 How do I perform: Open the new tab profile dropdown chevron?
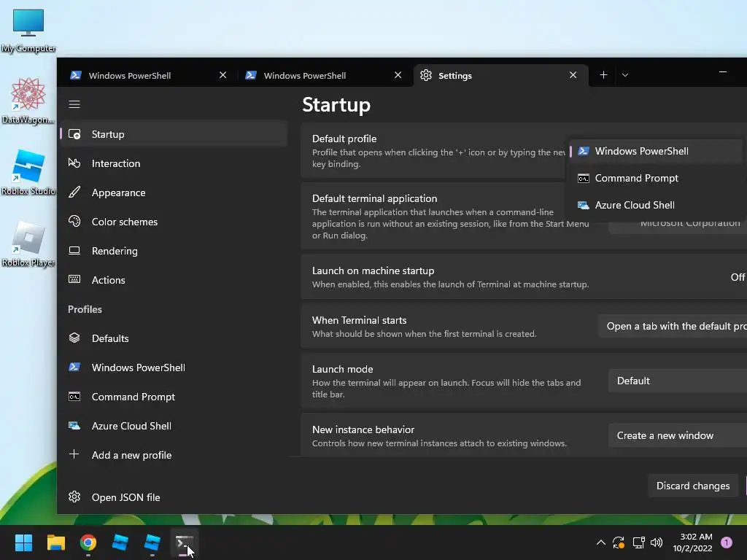click(x=625, y=75)
